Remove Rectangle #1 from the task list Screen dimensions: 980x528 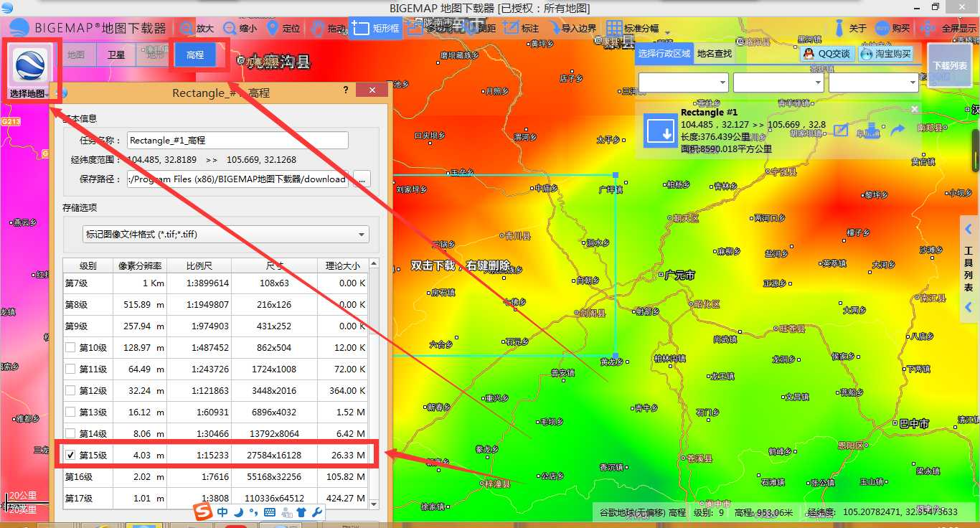(x=915, y=109)
